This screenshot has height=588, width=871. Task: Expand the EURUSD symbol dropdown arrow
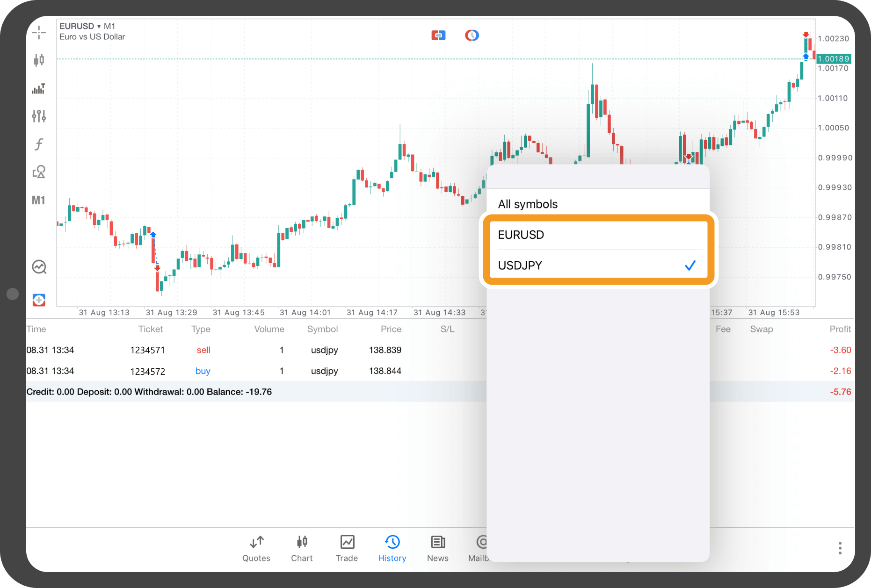[99, 27]
